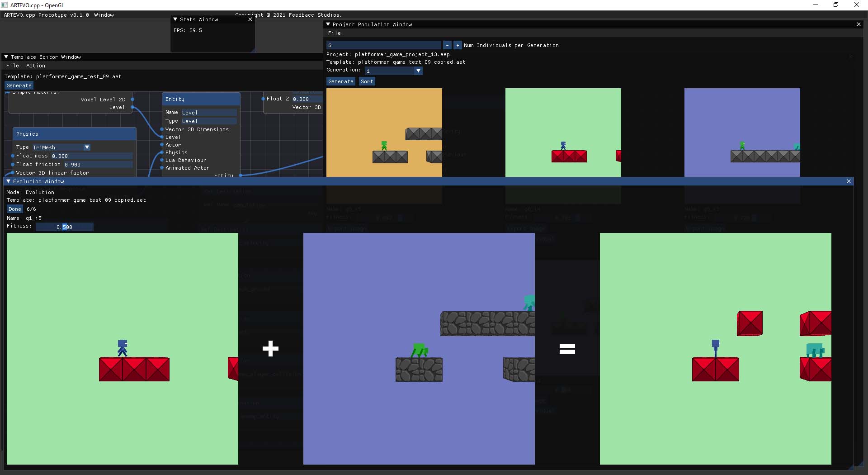The image size is (868, 475).
Task: Adjust the Fitness slider value
Action: pyautogui.click(x=65, y=227)
